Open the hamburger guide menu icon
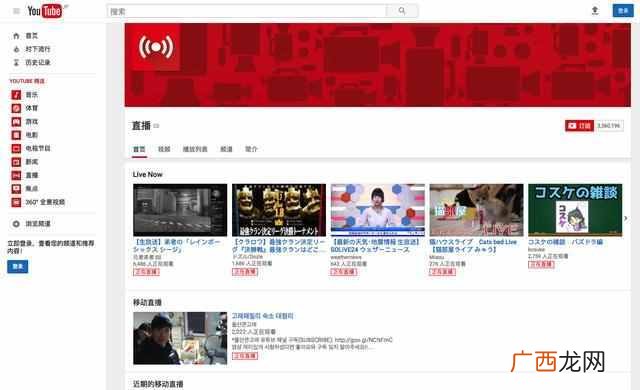The width and height of the screenshot is (640, 390). pos(16,11)
